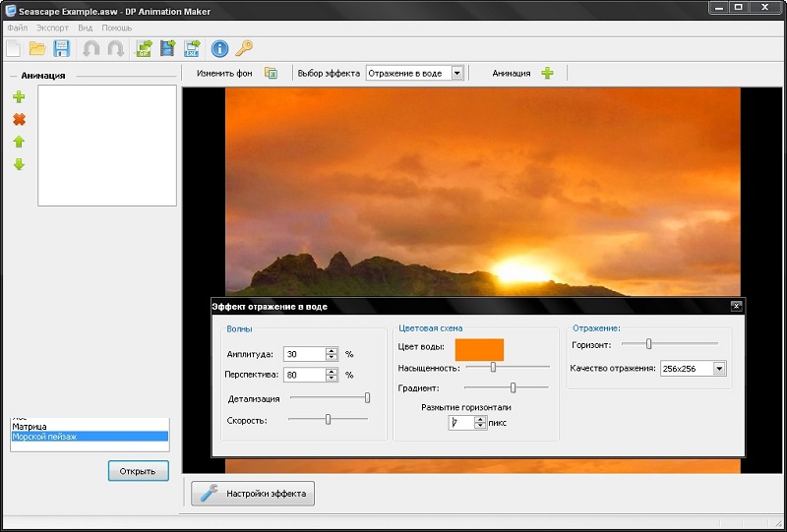Increase Размытие горизонтали with up arrow
Image resolution: width=787 pixels, height=532 pixels.
pyautogui.click(x=480, y=419)
